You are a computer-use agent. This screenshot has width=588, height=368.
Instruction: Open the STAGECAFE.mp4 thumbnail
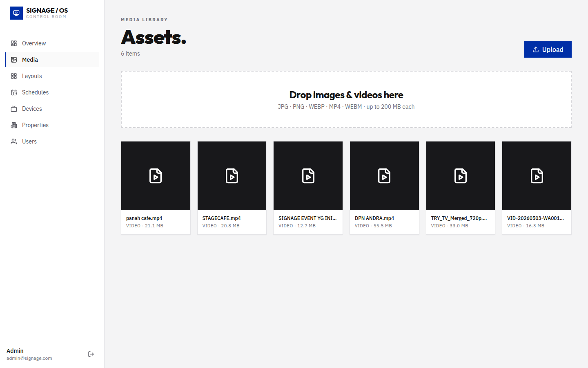232,176
